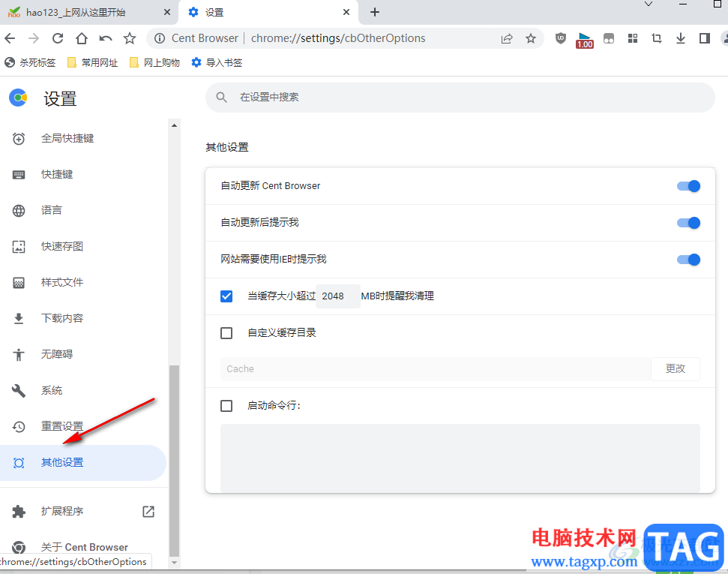This screenshot has width=728, height=574.
Task: Open the home page icon
Action: [82, 38]
